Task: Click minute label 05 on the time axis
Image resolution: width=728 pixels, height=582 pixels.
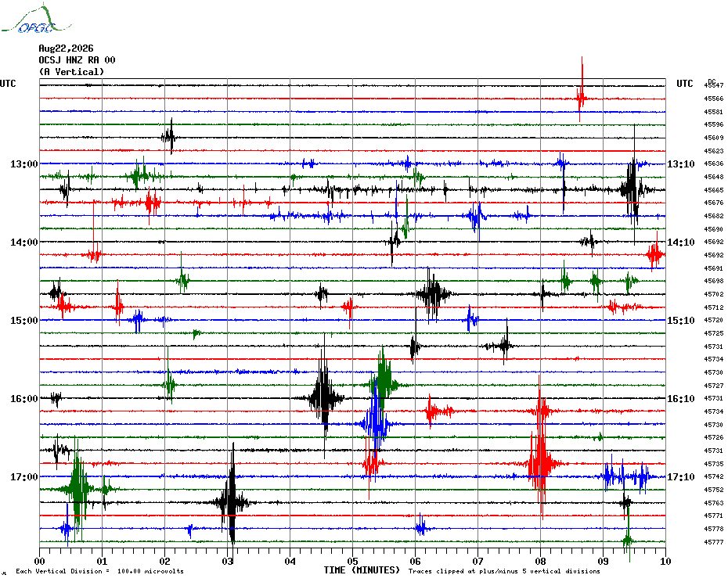Action: coord(353,561)
